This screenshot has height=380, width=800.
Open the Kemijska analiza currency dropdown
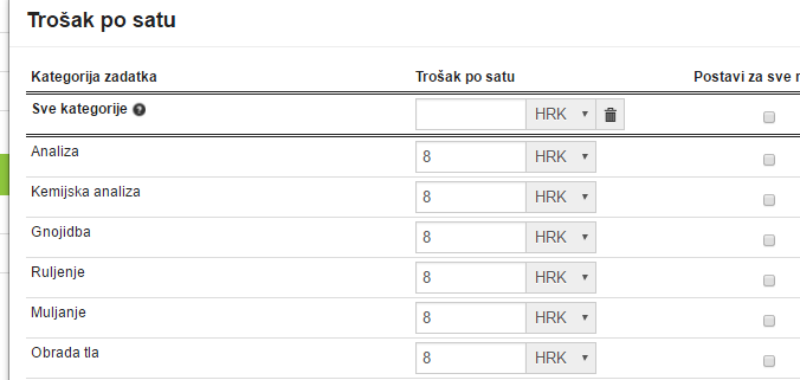[x=561, y=197]
